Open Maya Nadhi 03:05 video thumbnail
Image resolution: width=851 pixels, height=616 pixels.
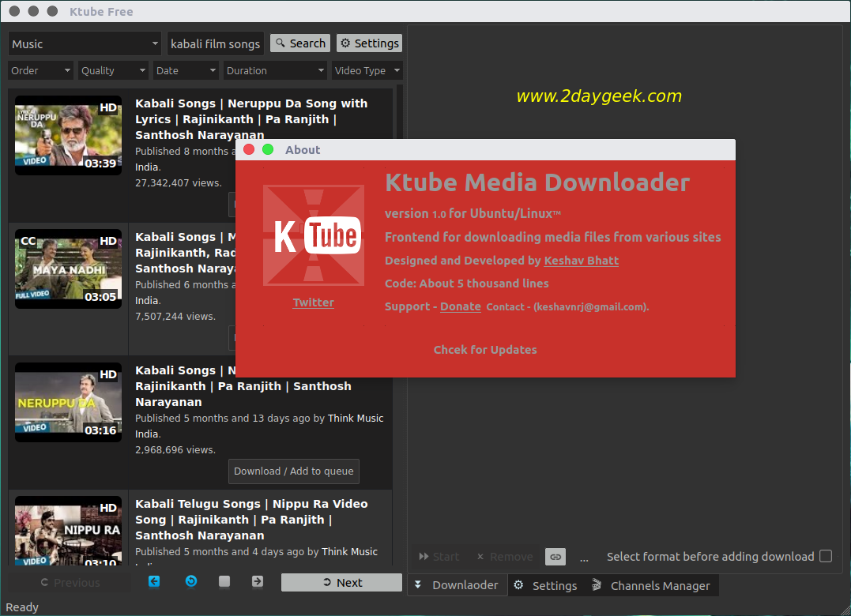pyautogui.click(x=69, y=269)
